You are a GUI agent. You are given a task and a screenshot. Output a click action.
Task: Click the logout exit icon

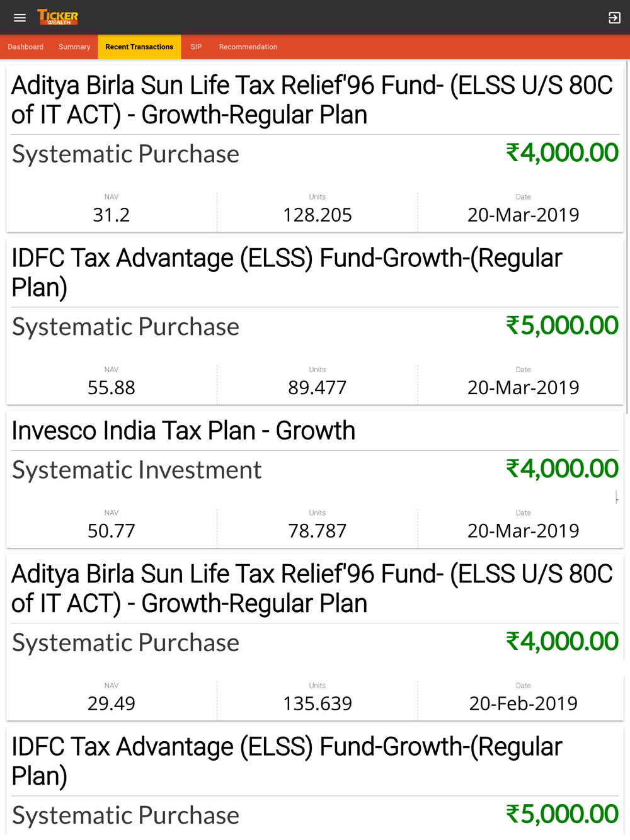614,18
